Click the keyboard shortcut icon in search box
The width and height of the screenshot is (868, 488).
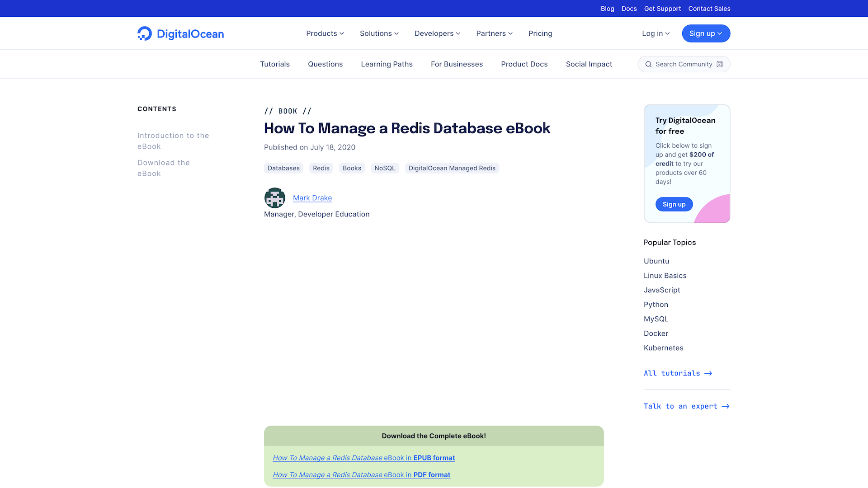pos(720,64)
